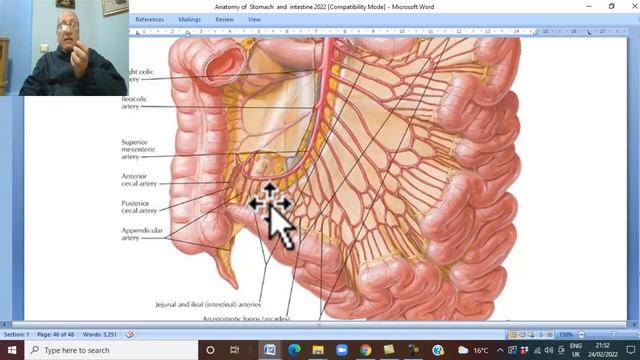This screenshot has height=360, width=640.
Task: Click the Posterior cecal artery label
Action: [x=139, y=207]
